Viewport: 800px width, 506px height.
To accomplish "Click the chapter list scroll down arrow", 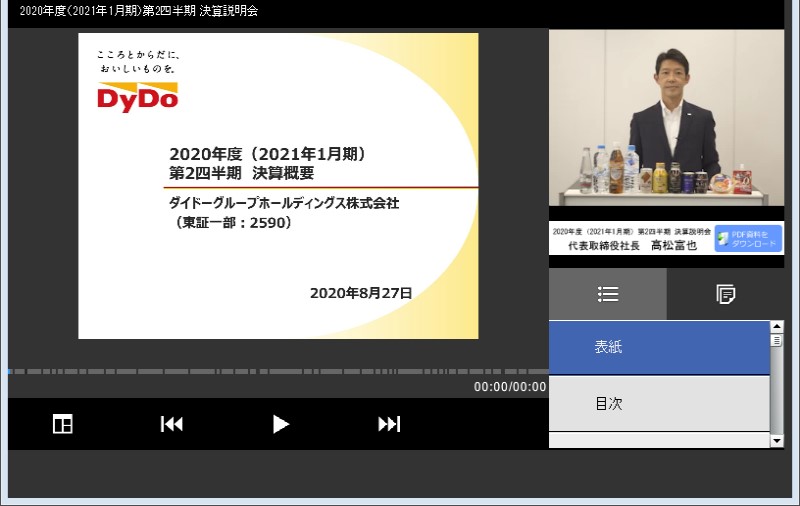I will pos(777,441).
